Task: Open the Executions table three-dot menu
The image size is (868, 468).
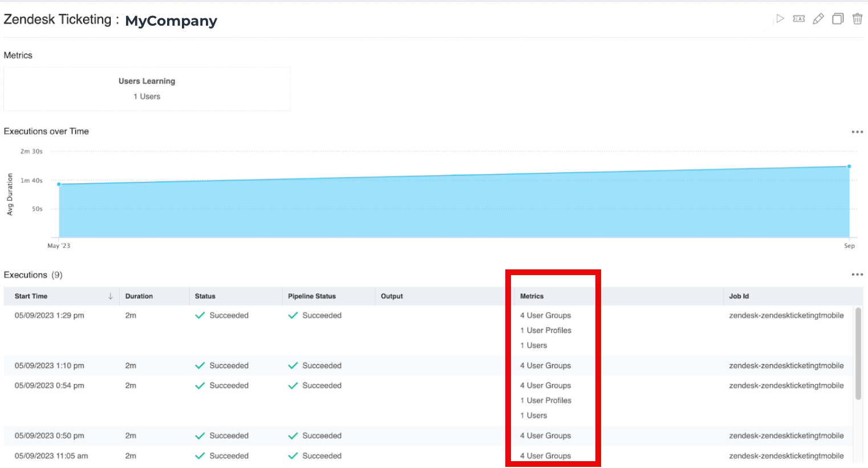Action: pos(857,275)
